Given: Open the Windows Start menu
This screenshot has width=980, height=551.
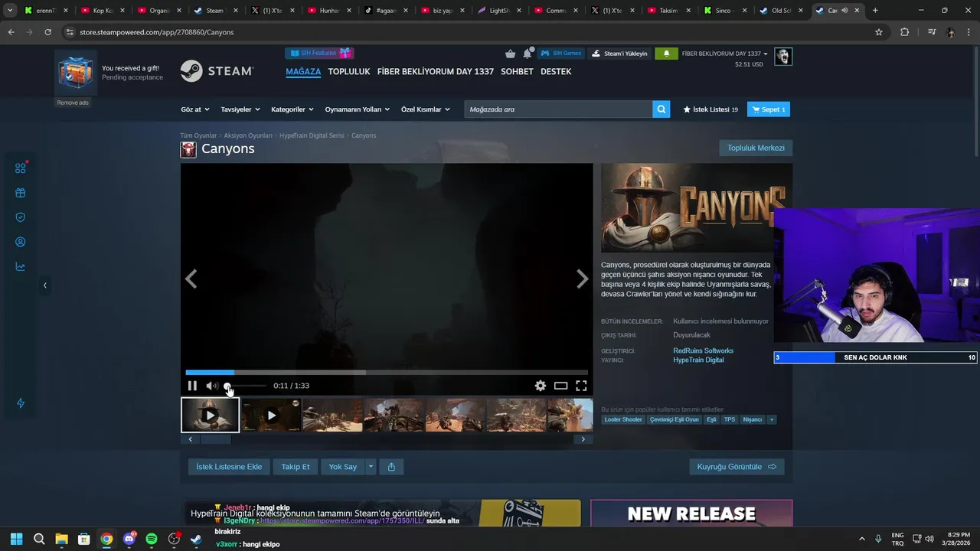Looking at the screenshot, I should pyautogui.click(x=16, y=539).
